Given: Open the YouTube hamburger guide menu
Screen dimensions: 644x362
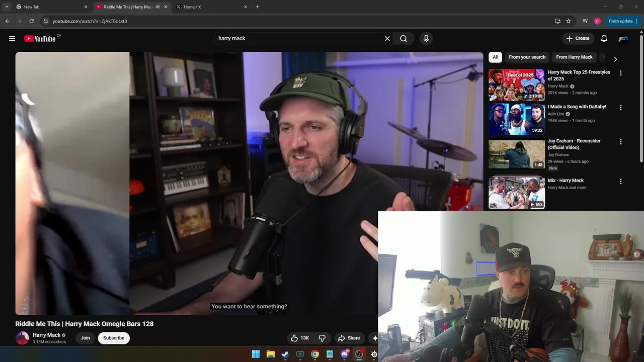Looking at the screenshot, I should tap(12, 39).
